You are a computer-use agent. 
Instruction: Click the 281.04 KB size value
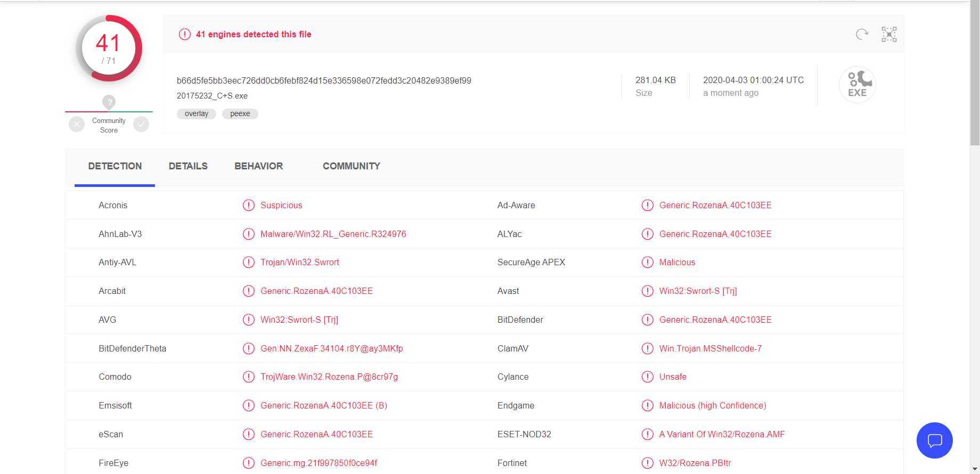[656, 80]
